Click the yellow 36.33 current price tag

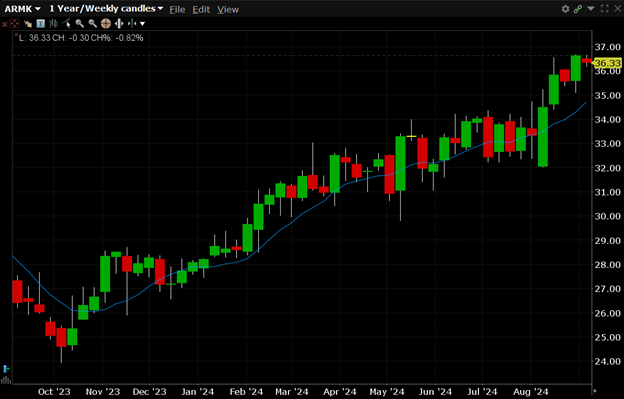coord(607,63)
